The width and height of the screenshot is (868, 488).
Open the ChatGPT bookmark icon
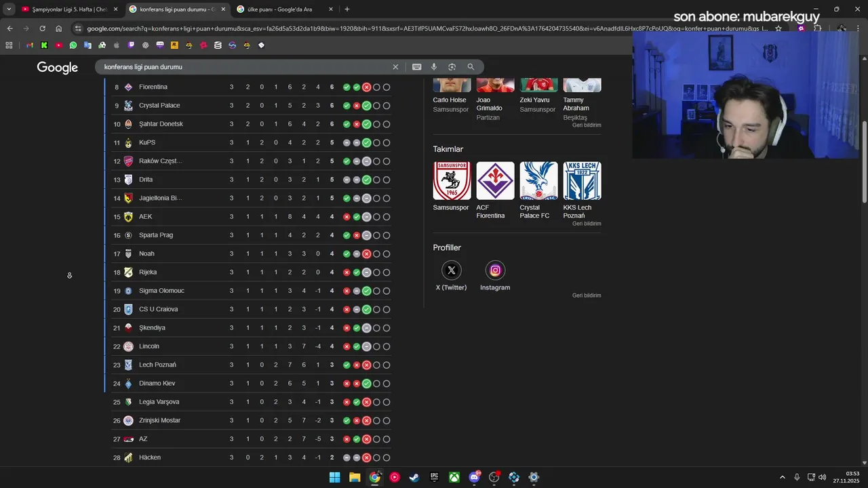click(146, 45)
